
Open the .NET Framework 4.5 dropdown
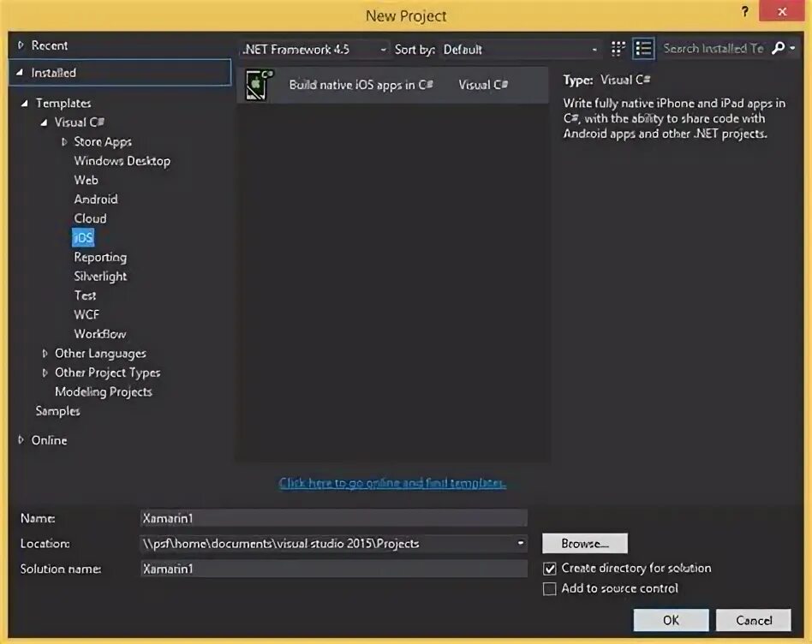385,49
